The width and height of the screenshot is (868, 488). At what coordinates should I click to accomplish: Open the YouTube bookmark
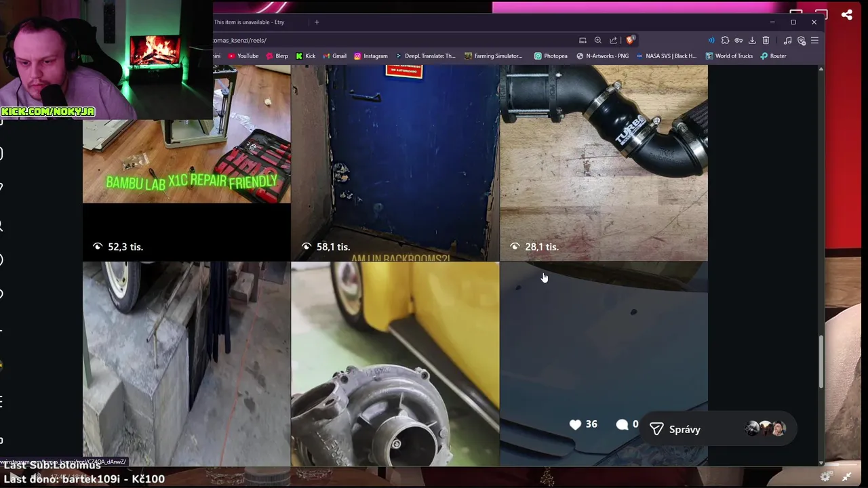[x=243, y=56]
